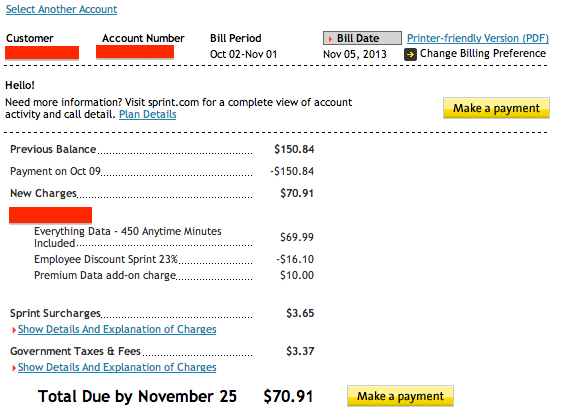Click the Previous Balance line item
This screenshot has height=414, width=564.
[162, 149]
